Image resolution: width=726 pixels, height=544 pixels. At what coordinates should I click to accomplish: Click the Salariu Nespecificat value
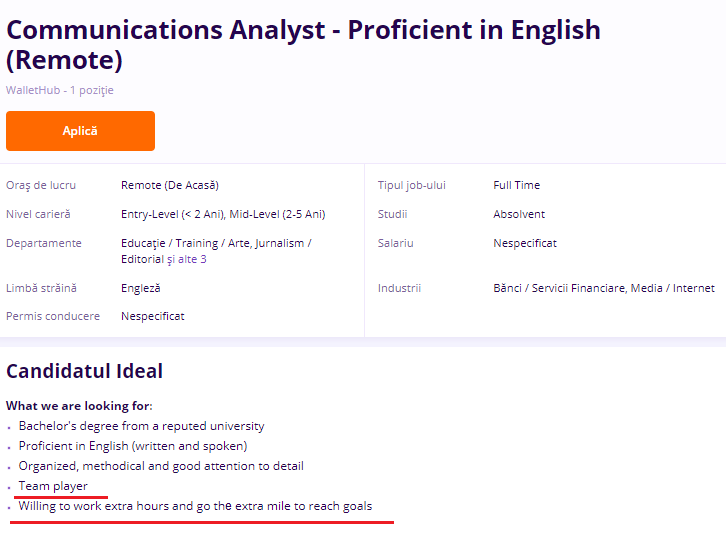click(524, 243)
